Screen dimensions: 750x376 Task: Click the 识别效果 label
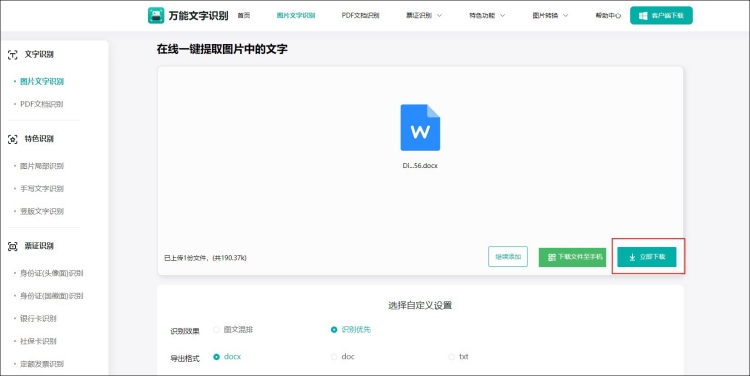point(185,331)
